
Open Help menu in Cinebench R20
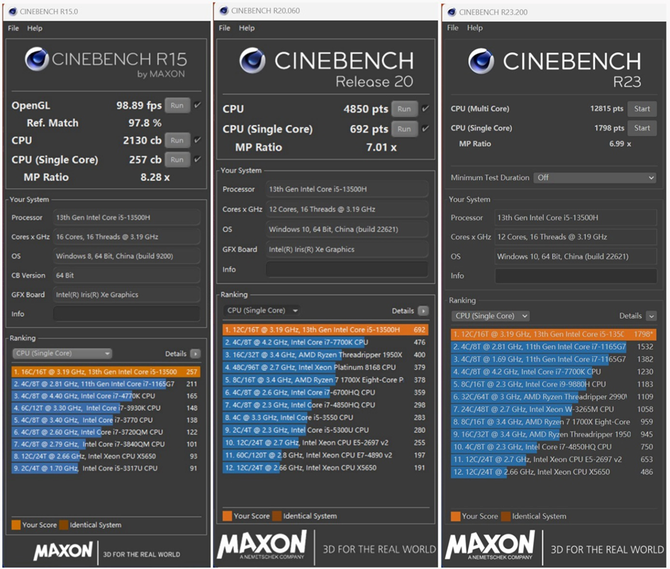point(247,28)
